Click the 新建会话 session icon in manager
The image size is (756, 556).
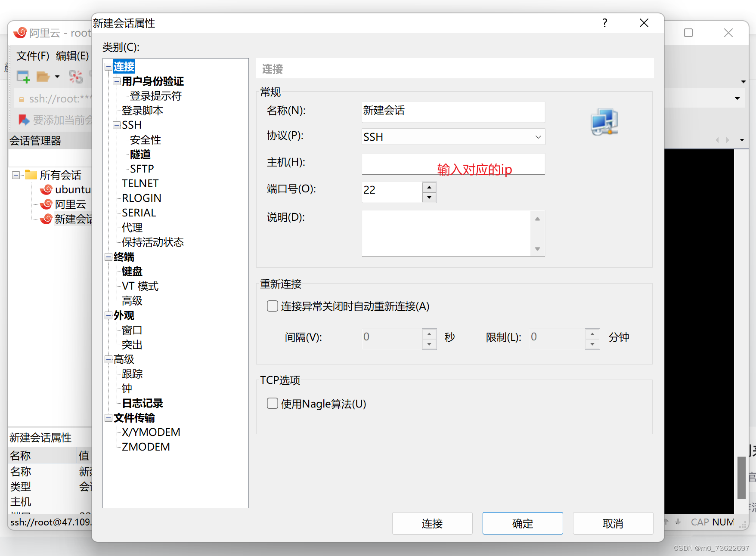coord(46,219)
